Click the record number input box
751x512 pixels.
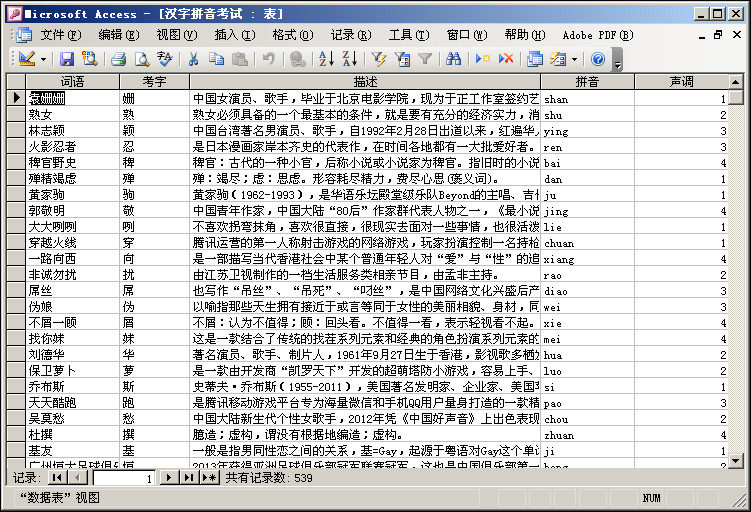[125, 478]
